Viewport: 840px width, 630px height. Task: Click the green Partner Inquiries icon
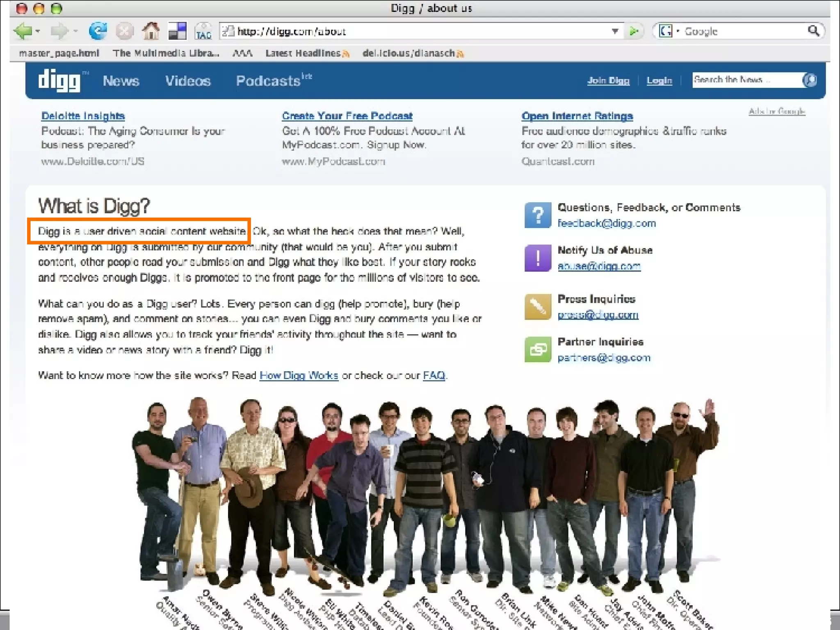pos(537,349)
